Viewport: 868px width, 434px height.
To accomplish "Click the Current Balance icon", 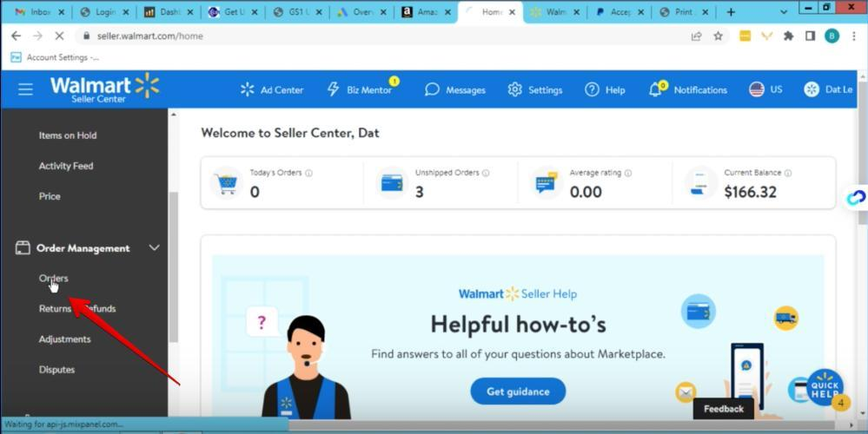I will 700,183.
